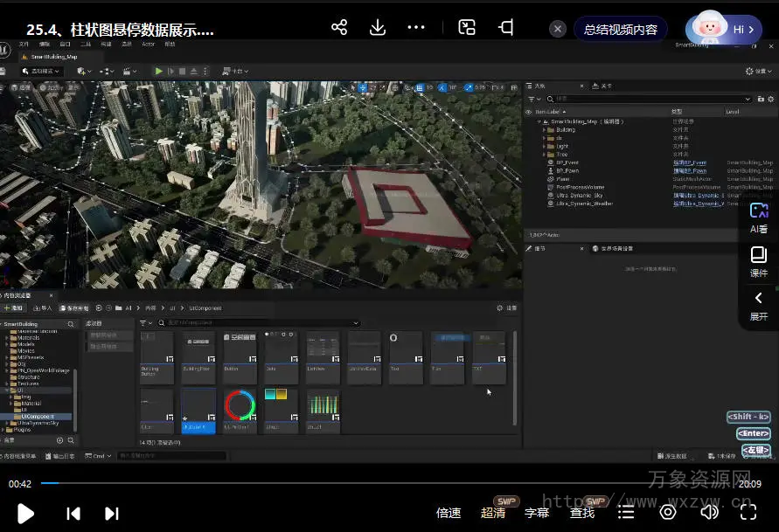779x532 pixels.
Task: Select the 超清 video quality option
Action: 493,513
